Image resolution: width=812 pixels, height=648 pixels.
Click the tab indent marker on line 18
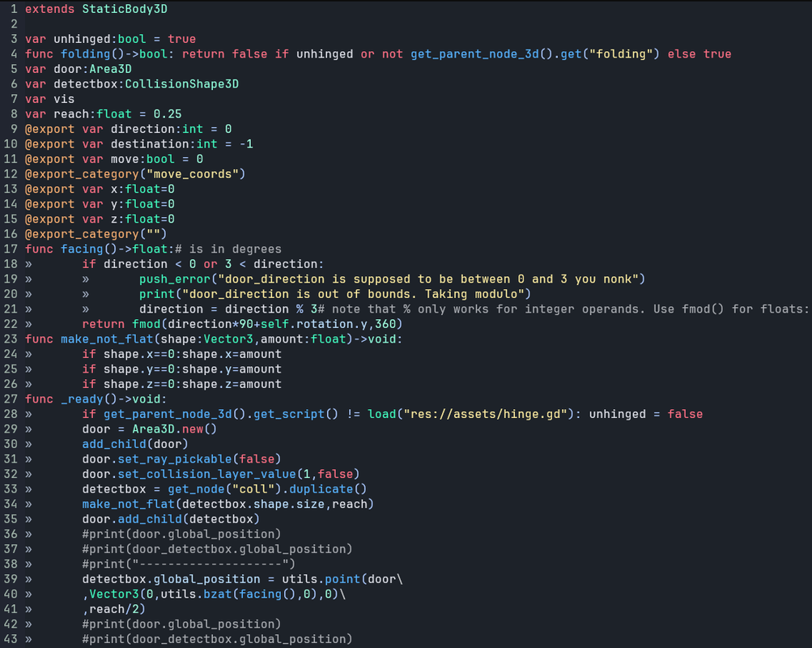pyautogui.click(x=28, y=264)
